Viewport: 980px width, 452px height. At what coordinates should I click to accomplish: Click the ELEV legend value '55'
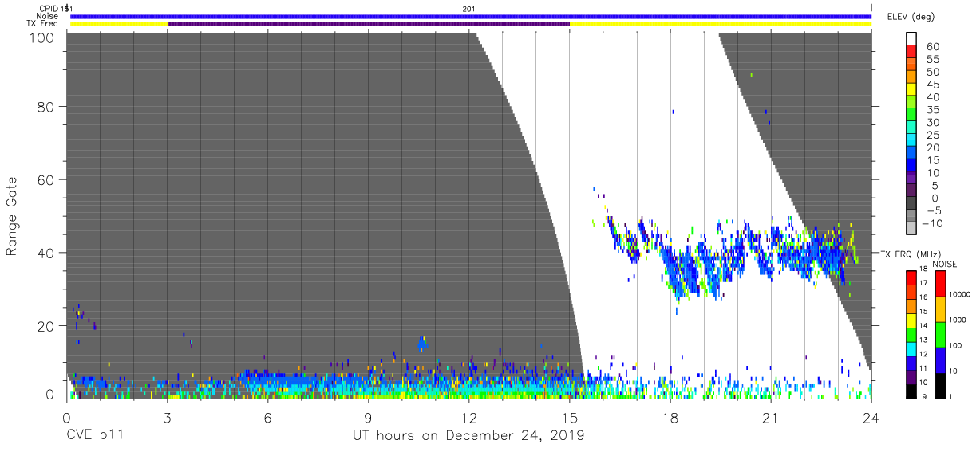(x=932, y=59)
